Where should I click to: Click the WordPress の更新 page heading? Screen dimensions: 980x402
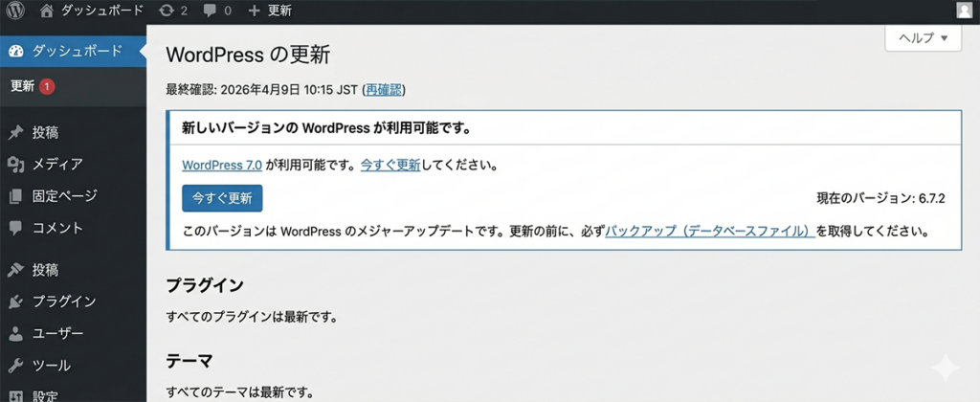[x=248, y=56]
